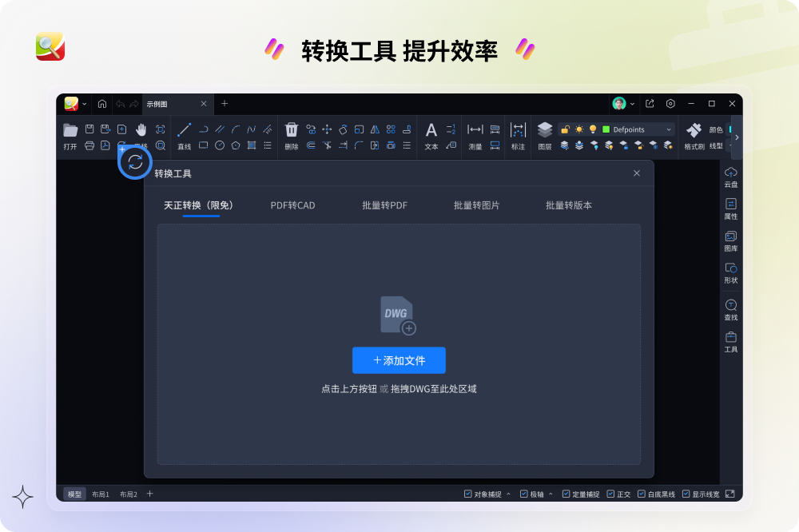799x532 pixels.
Task: Click the green color swatch near Defpoints
Action: click(605, 129)
